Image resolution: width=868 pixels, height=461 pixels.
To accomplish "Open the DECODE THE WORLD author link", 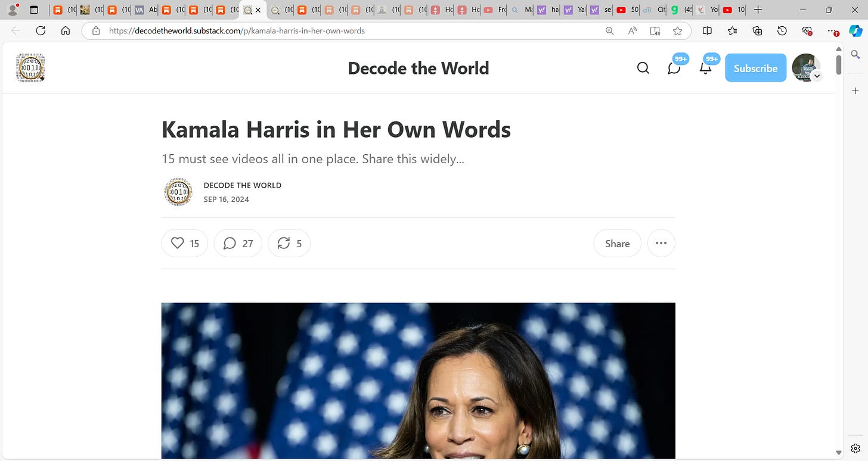I will 243,185.
